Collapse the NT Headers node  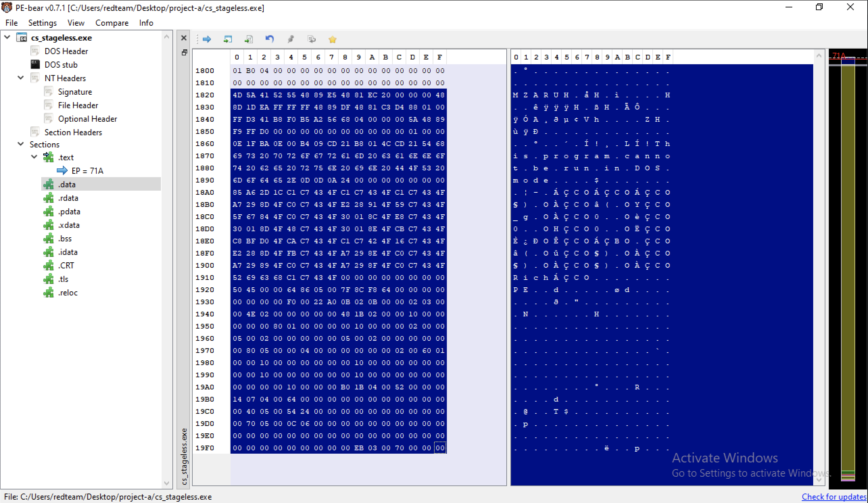pyautogui.click(x=21, y=77)
